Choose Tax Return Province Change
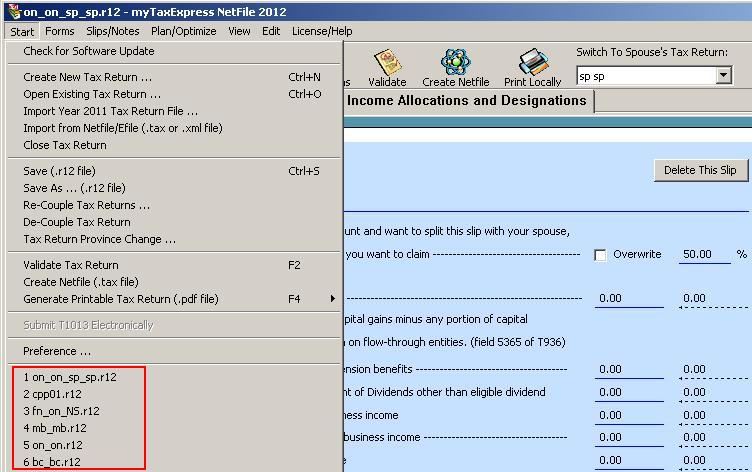 coord(174,239)
